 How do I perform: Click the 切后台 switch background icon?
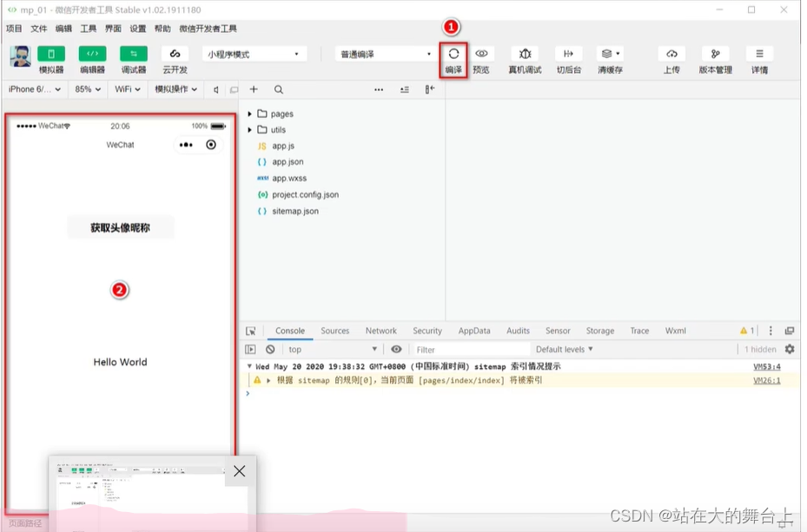click(568, 54)
